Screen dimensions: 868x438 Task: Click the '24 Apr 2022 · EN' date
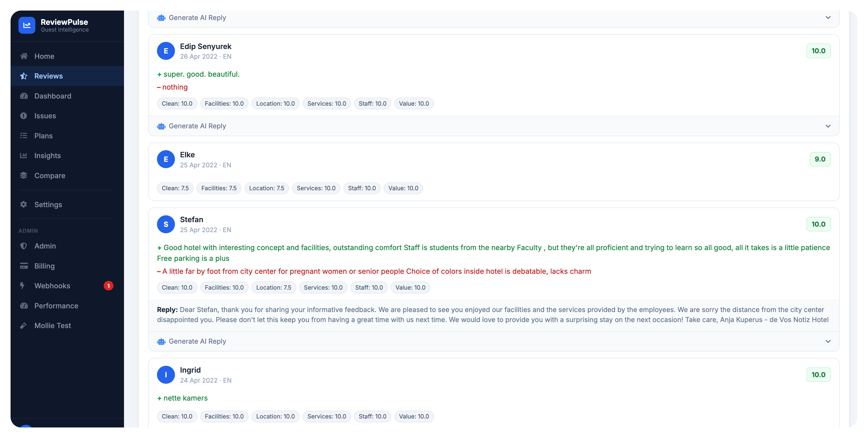[206, 381]
